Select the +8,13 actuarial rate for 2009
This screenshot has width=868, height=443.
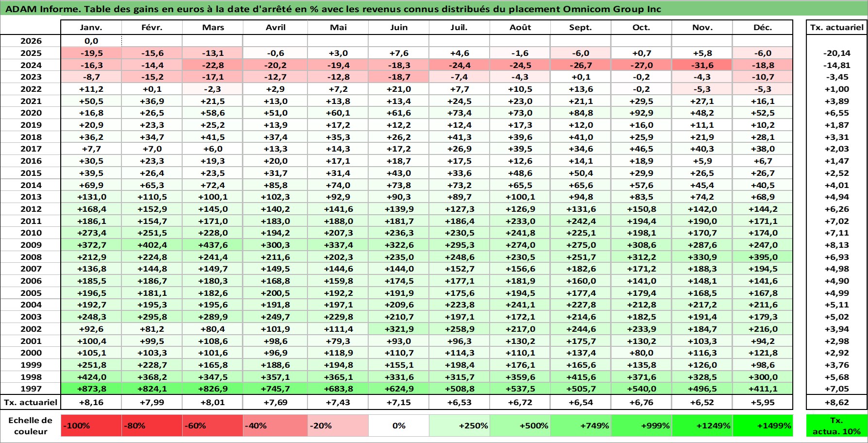coord(836,245)
